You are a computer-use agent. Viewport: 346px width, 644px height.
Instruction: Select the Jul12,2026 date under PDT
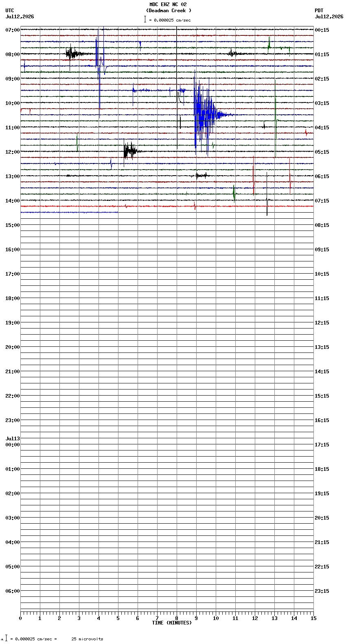[x=329, y=17]
